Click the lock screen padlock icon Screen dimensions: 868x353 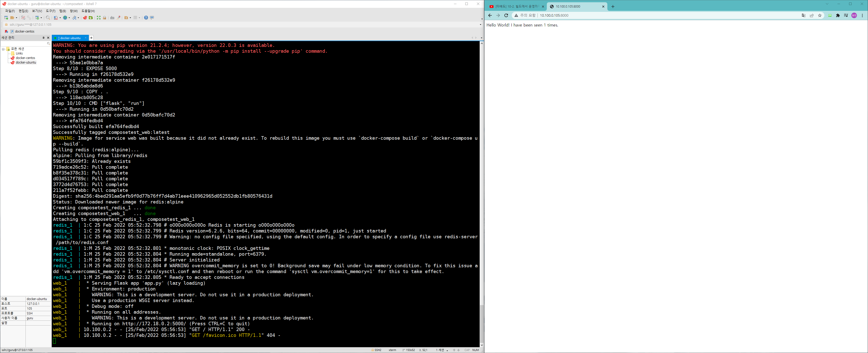pos(104,17)
